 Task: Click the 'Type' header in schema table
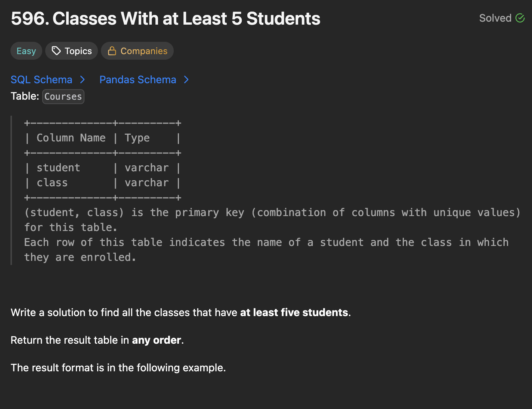[137, 138]
